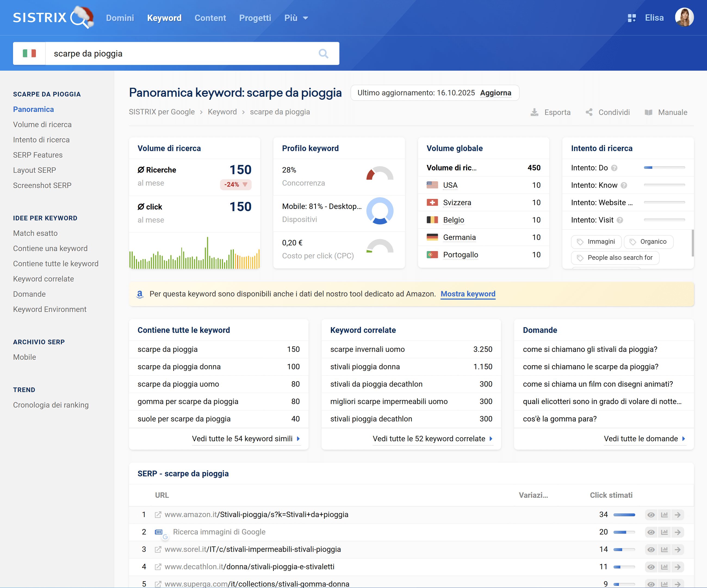Click the Mostra keyword link
707x588 pixels.
point(468,294)
